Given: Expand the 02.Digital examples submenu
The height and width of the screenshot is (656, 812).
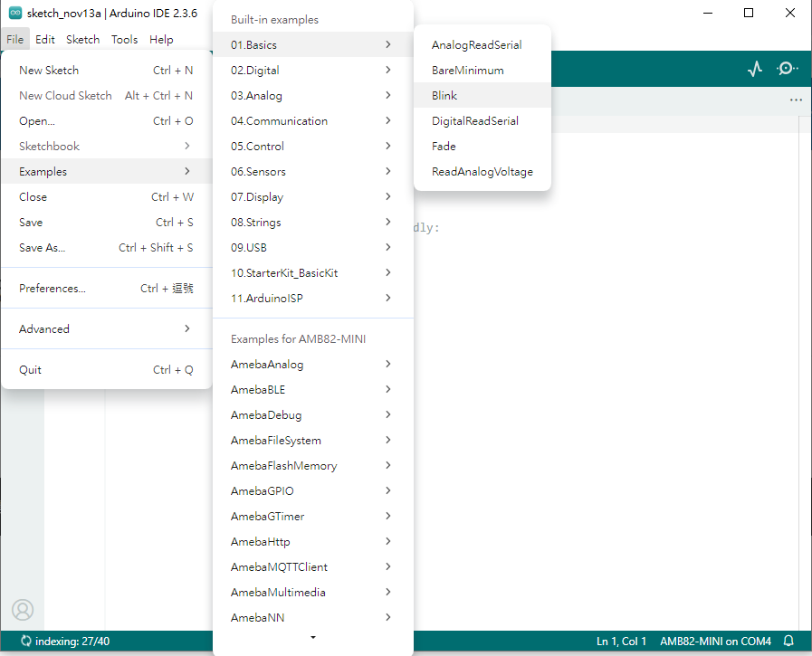Looking at the screenshot, I should click(x=312, y=71).
